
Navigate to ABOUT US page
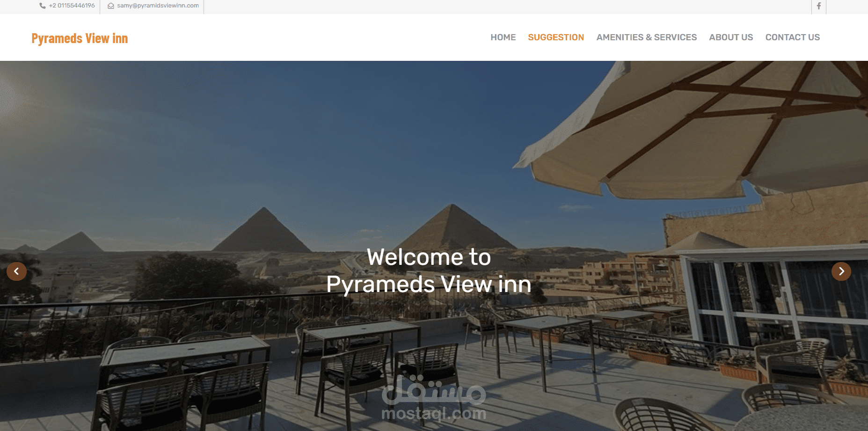click(x=731, y=37)
